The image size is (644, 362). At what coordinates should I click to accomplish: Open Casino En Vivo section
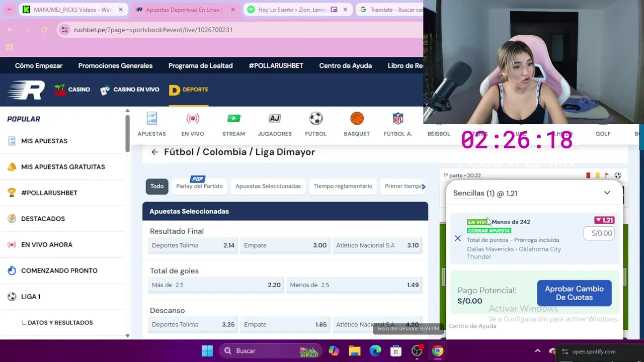129,90
